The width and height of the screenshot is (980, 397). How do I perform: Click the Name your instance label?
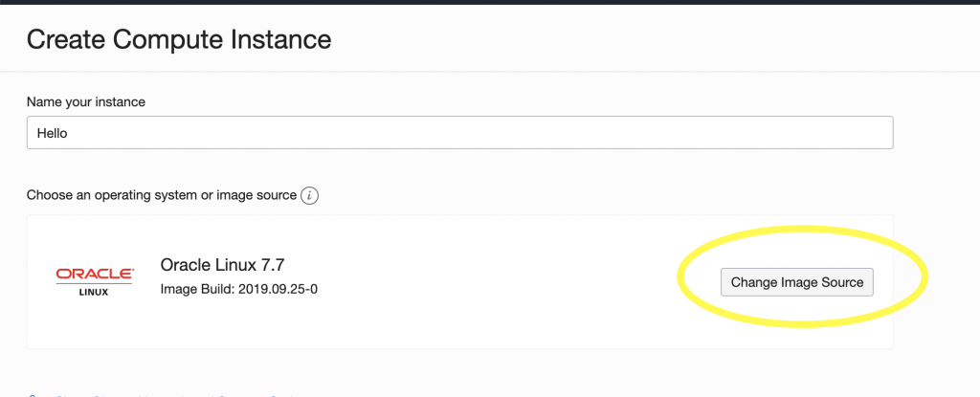[x=85, y=101]
